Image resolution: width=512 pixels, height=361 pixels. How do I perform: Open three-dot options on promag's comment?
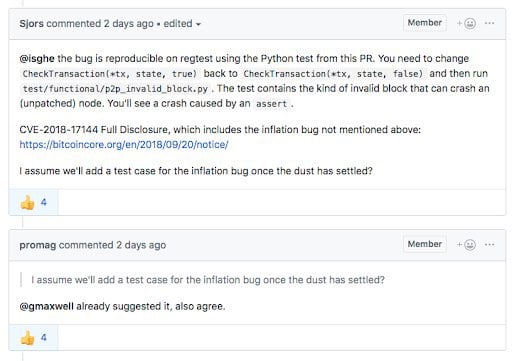coord(489,245)
